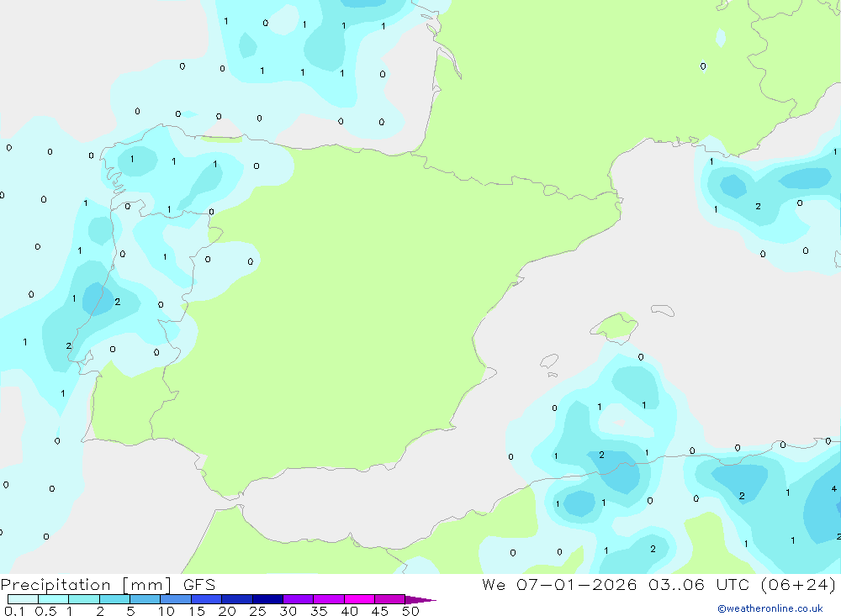Click the legend label '15'
Image resolution: width=841 pixels, height=616 pixels.
(x=197, y=611)
